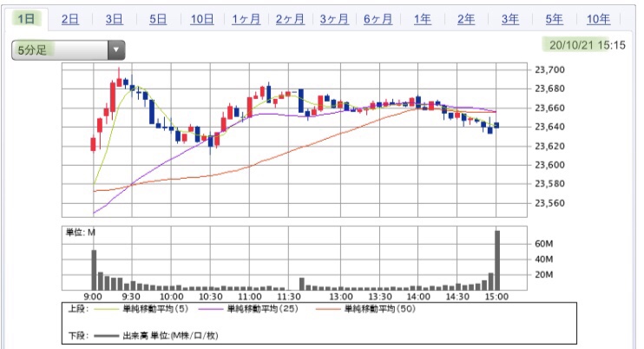Click the 9:00 time axis label
The width and height of the screenshot is (644, 349).
point(93,296)
